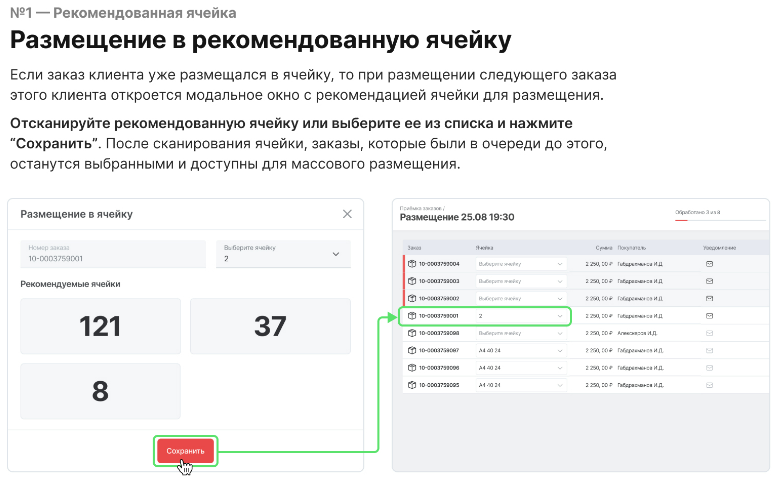Click the breadcrumb above Размещение 25.08 19:30
Viewport: 777px width, 484px height.
(422, 209)
